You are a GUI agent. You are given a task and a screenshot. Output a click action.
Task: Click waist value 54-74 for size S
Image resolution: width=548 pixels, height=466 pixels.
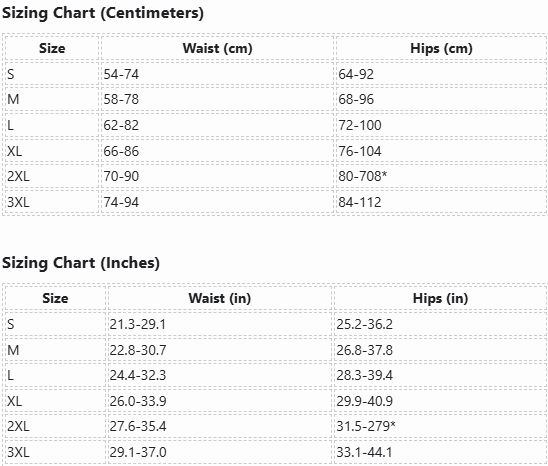click(x=121, y=74)
